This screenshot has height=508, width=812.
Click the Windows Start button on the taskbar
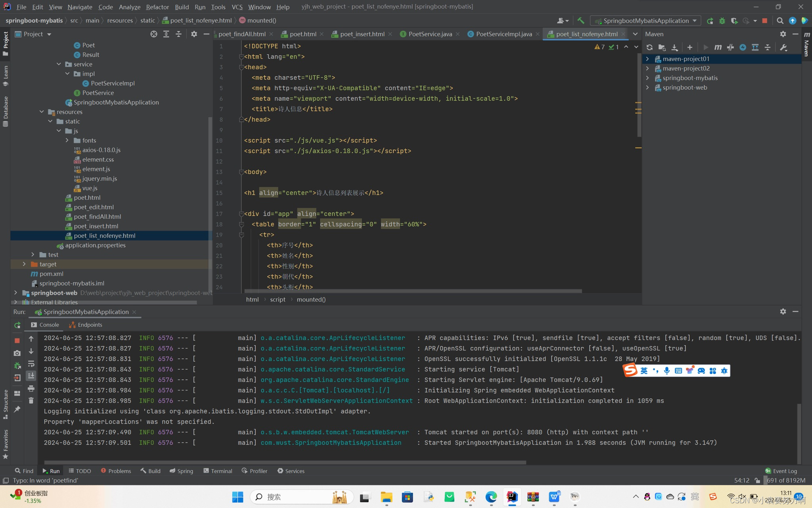click(x=237, y=497)
